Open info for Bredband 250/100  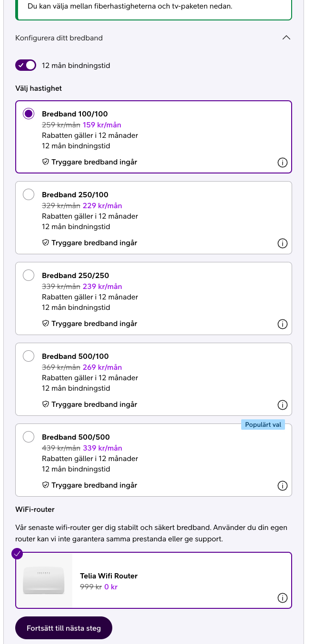click(x=282, y=243)
